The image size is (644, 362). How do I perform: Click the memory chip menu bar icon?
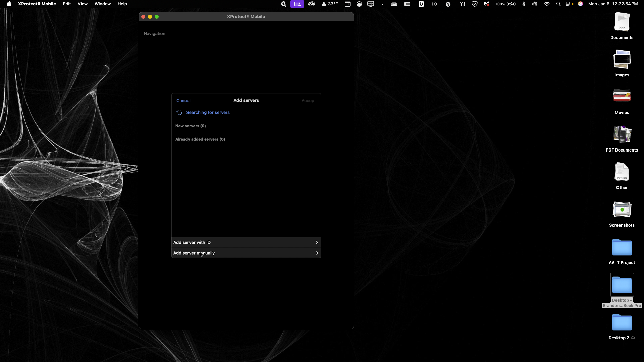click(x=407, y=4)
